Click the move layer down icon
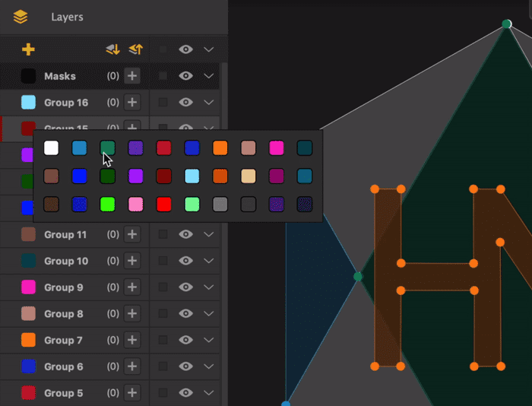The width and height of the screenshot is (532, 406). click(x=112, y=49)
